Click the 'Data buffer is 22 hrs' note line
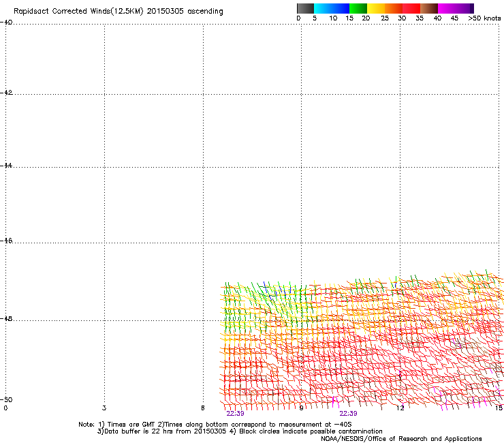This screenshot has height=443, width=504. pyautogui.click(x=240, y=431)
